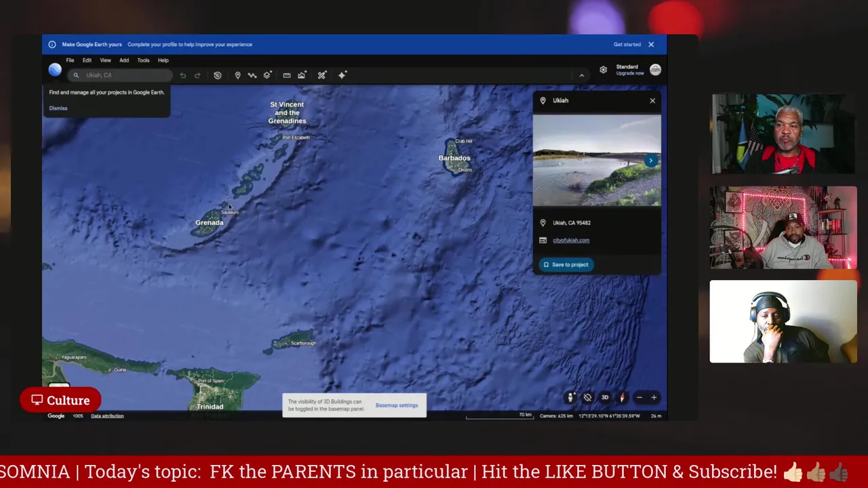Click the Grenada label on the map
Screen dimensions: 868x488
click(x=210, y=223)
